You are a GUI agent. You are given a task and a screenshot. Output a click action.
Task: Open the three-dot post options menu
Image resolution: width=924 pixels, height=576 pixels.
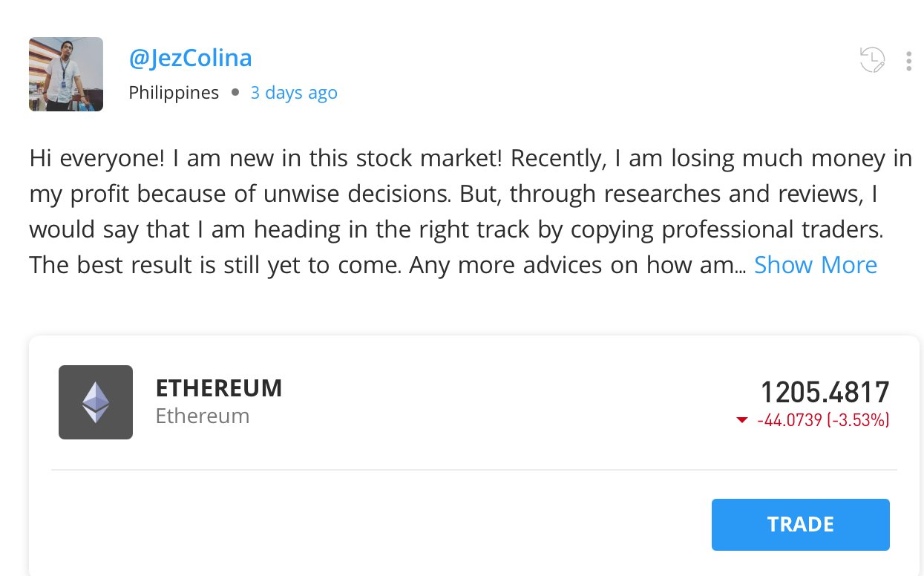(x=908, y=61)
